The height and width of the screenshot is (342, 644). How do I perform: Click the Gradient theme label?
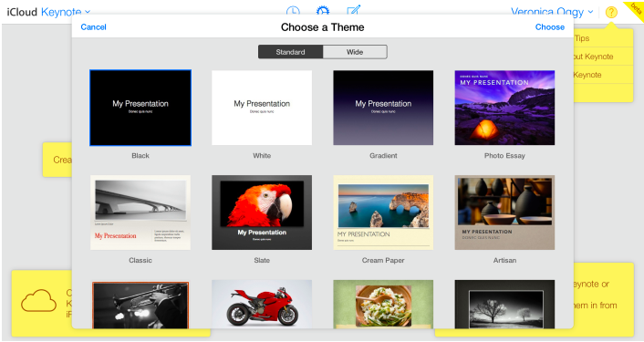(383, 156)
